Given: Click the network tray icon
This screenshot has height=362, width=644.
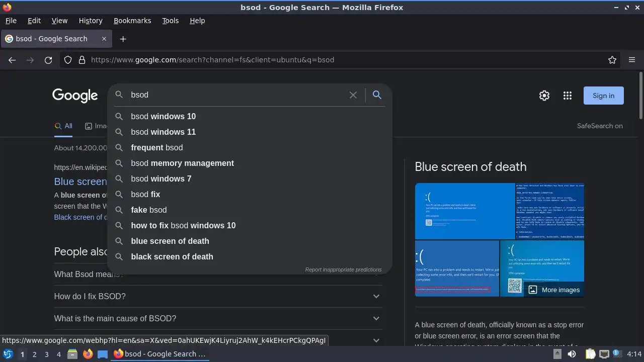Looking at the screenshot, I should [604, 354].
